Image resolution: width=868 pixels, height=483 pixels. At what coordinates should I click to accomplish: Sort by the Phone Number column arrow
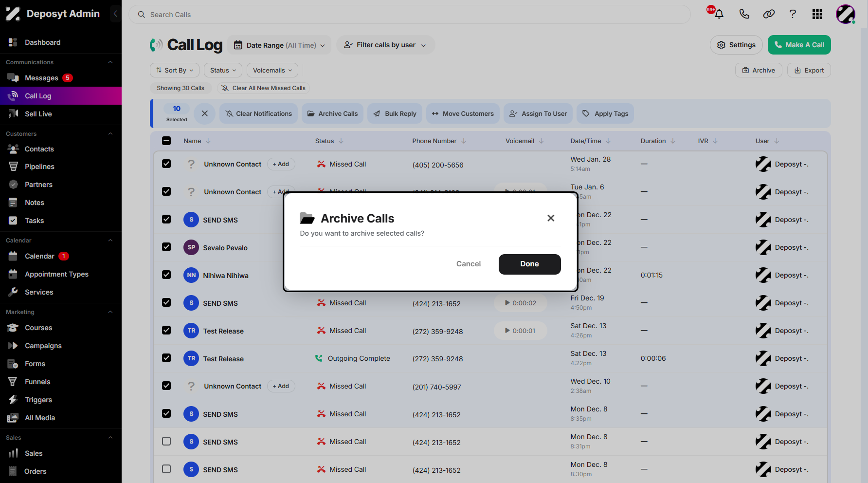click(x=464, y=141)
